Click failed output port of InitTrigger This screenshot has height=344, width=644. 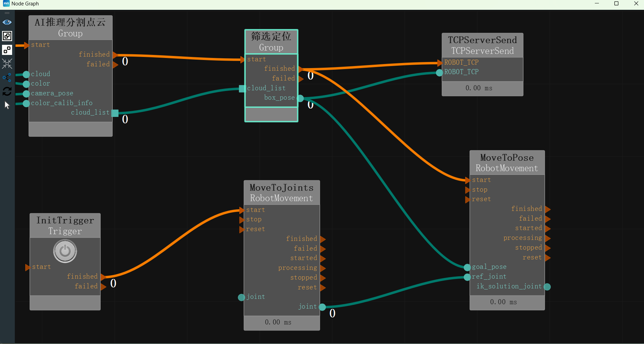tap(103, 287)
